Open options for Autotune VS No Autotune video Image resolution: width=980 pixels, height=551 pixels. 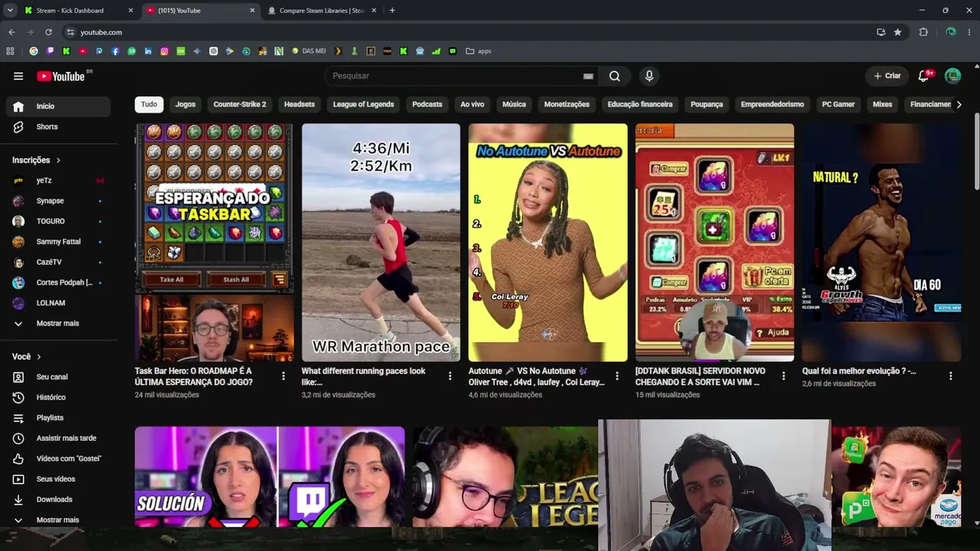click(617, 376)
